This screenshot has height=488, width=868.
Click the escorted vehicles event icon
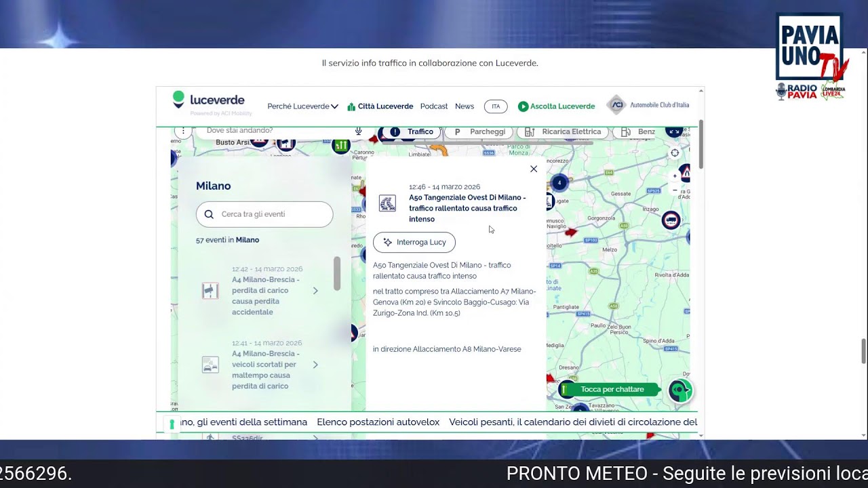pyautogui.click(x=211, y=365)
